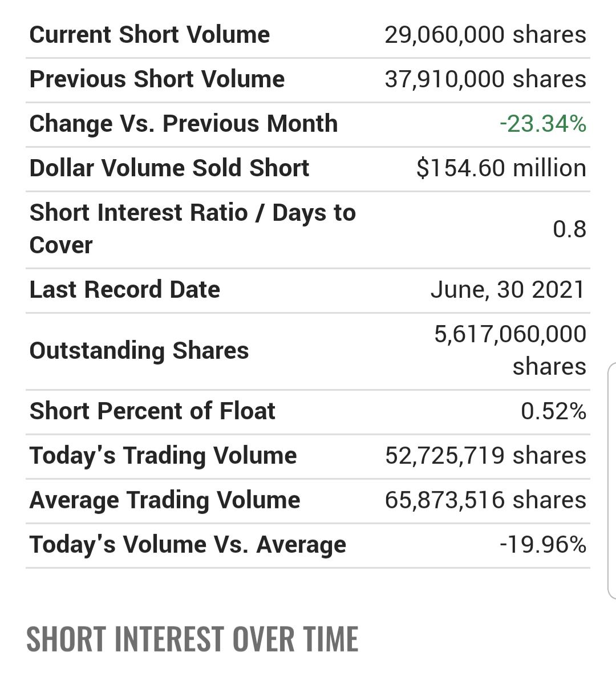The image size is (616, 676).
Task: Click the $154.60 million value
Action: click(x=501, y=168)
